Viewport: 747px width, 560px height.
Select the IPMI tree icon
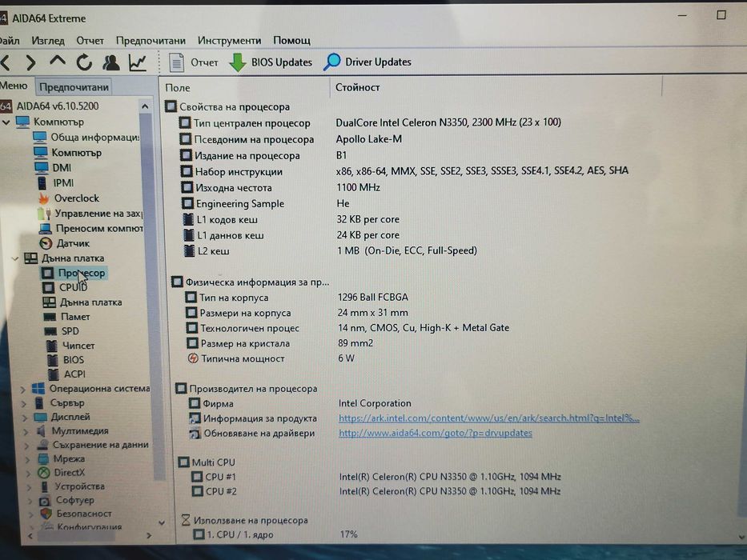[x=42, y=183]
